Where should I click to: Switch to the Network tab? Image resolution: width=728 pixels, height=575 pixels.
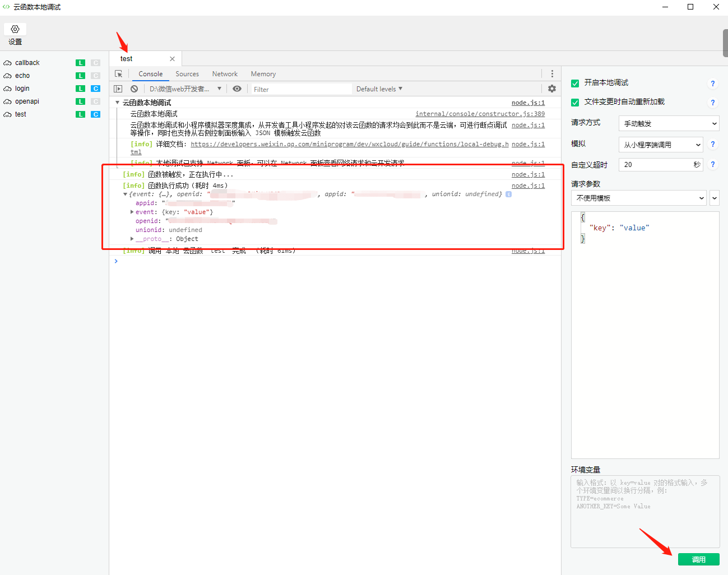(225, 74)
